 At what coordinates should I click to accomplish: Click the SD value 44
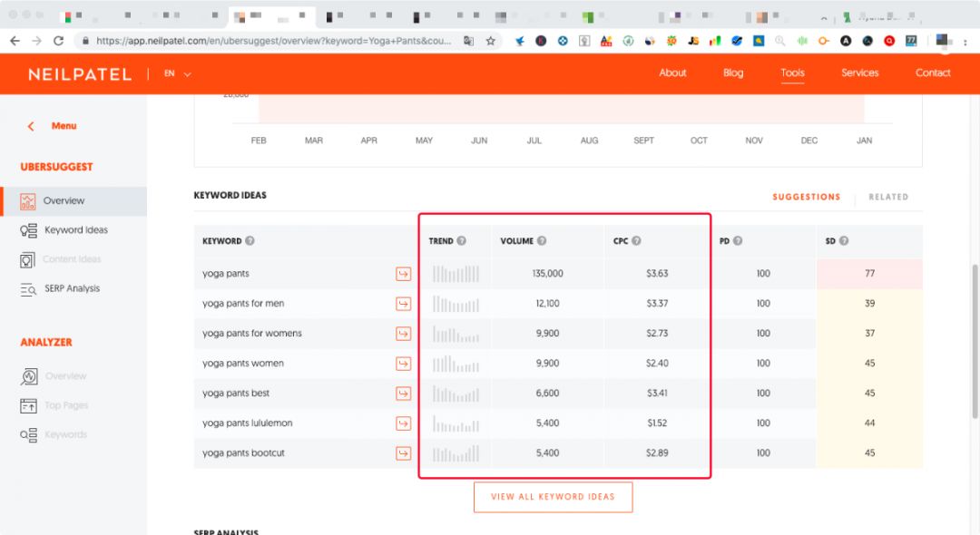(869, 423)
